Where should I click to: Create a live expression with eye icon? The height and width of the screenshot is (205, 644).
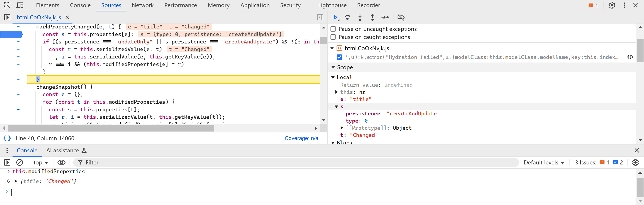coord(61,163)
